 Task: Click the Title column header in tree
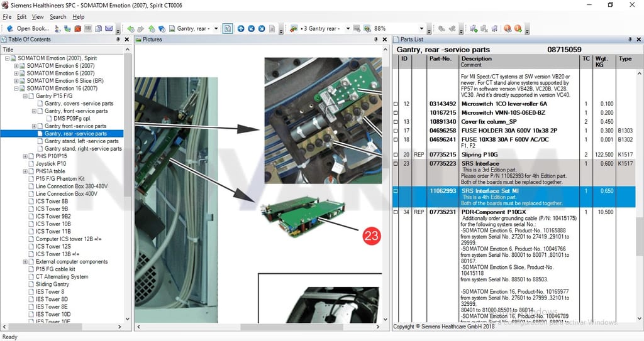62,50
